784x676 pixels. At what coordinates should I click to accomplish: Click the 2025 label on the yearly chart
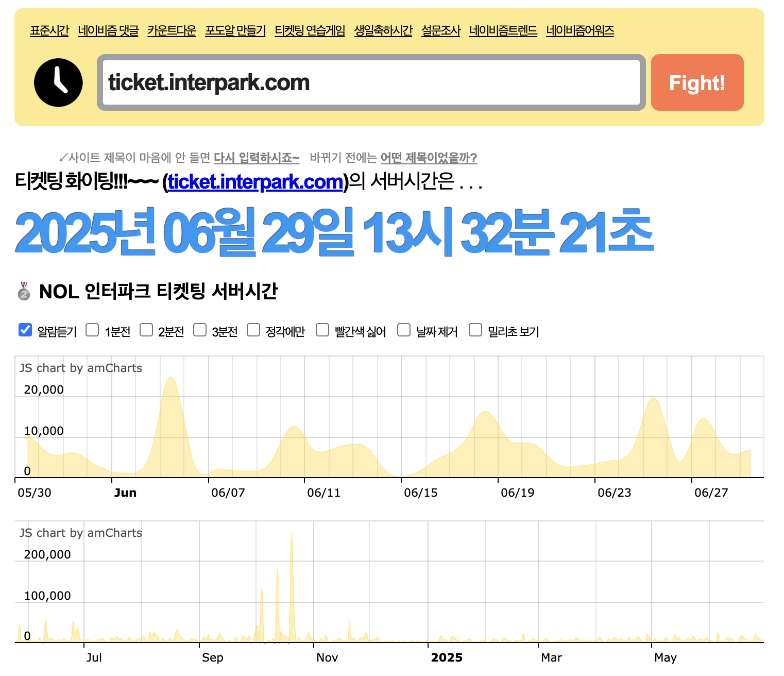tap(447, 657)
